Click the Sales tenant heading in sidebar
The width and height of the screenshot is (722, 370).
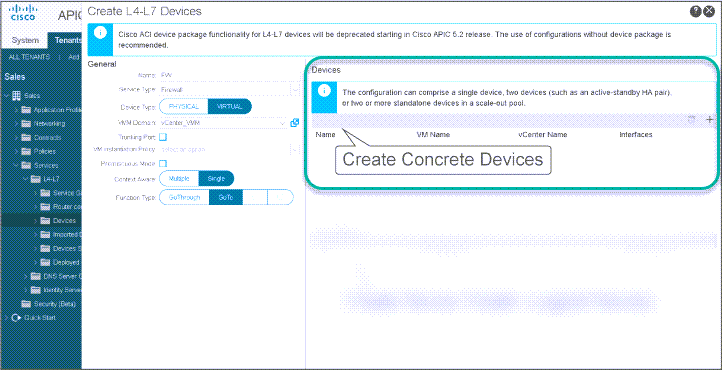(15, 77)
